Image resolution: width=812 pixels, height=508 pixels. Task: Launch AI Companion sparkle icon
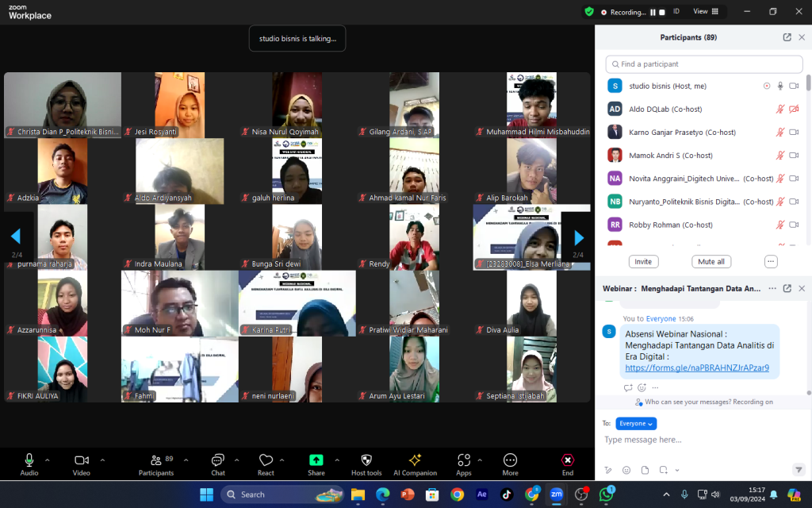(x=415, y=464)
